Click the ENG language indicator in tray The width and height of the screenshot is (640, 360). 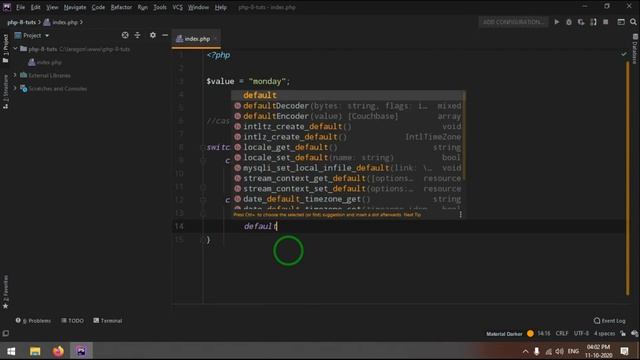(573, 351)
